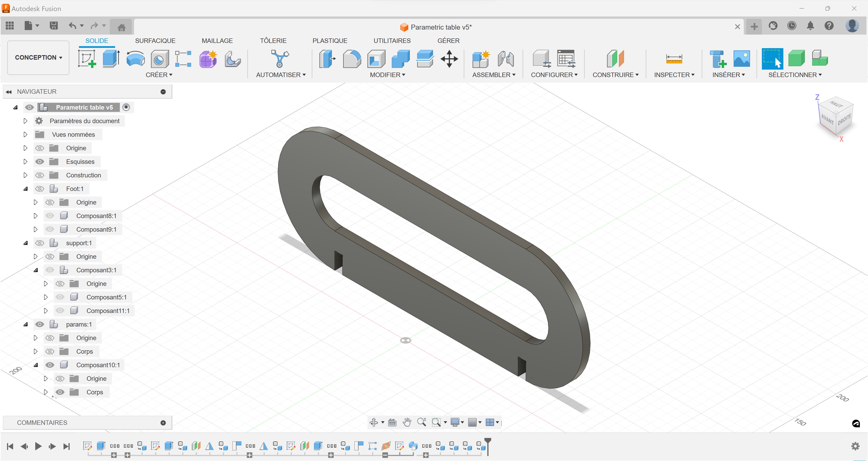Select the Extrude tool
The image size is (868, 461).
tap(111, 59)
